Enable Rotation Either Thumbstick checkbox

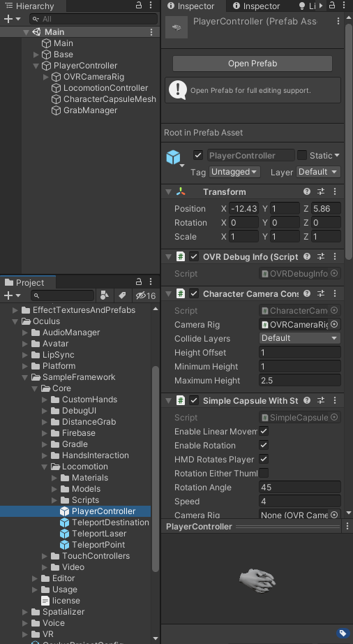click(x=264, y=473)
